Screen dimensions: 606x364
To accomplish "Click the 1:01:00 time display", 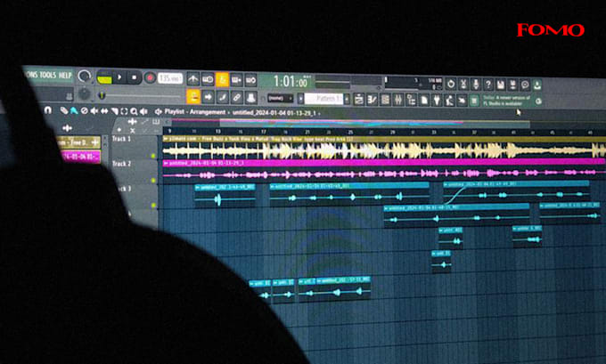I will click(x=290, y=82).
